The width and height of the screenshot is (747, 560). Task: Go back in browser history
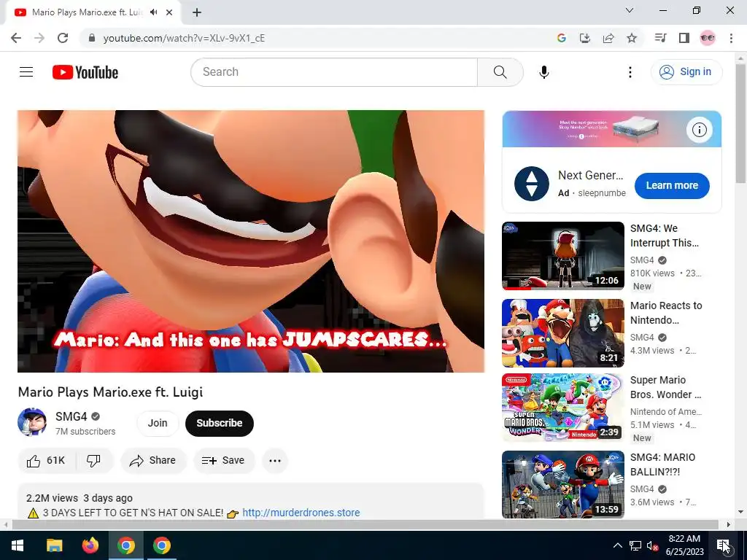[16, 38]
